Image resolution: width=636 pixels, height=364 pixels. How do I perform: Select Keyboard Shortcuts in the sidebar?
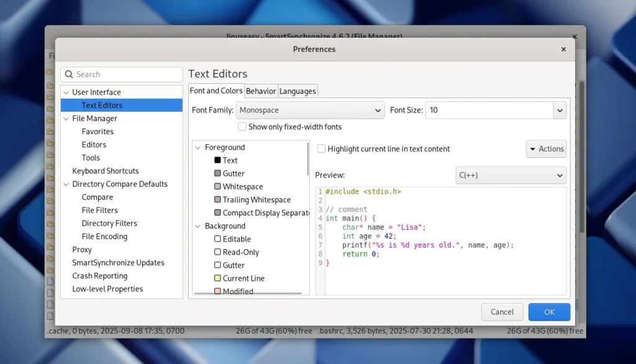pyautogui.click(x=106, y=171)
